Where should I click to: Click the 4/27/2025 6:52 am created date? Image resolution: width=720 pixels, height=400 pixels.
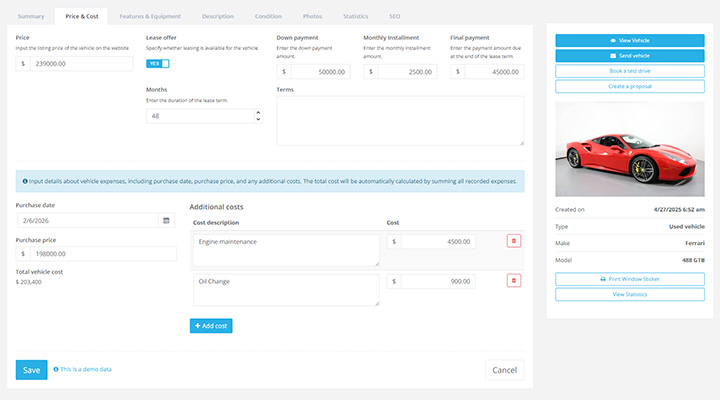pyautogui.click(x=679, y=209)
